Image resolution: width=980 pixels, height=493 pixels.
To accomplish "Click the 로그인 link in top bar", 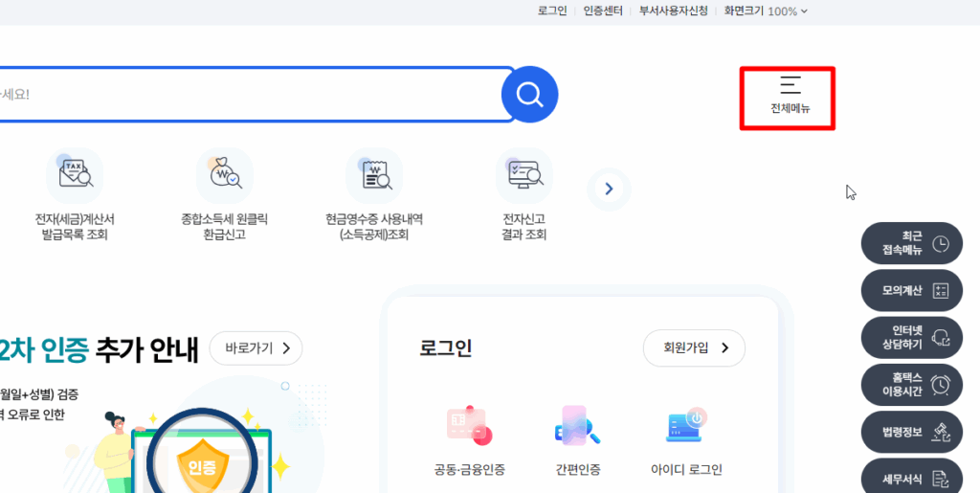I will tap(552, 11).
